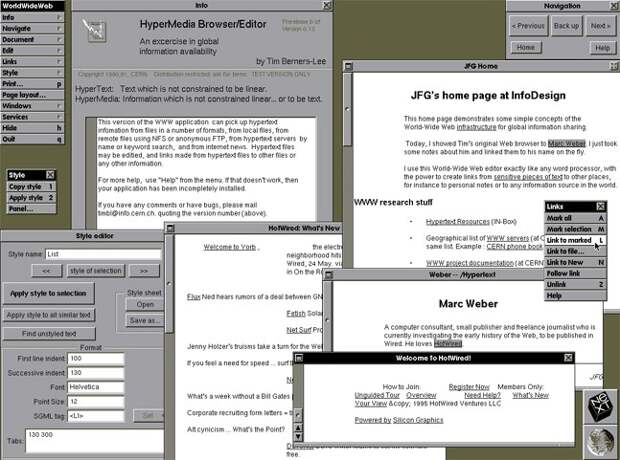
Task: Follow the Hypertext Resources link
Action: 457,221
